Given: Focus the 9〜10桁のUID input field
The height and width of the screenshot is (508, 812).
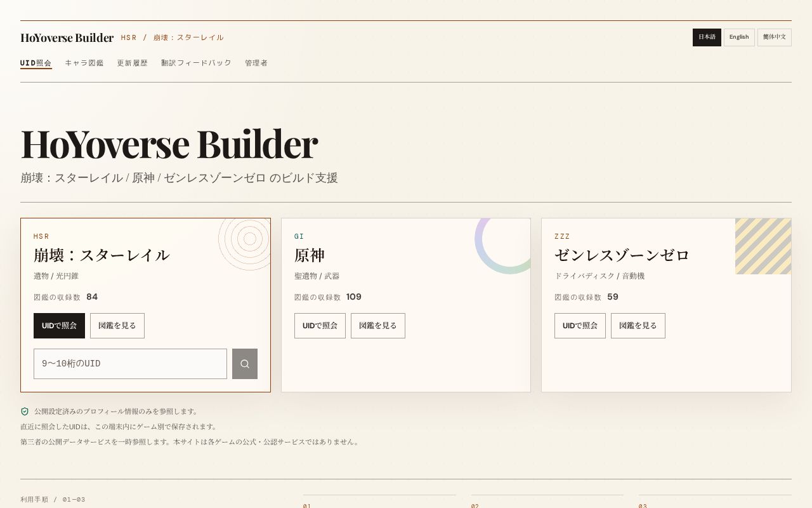Looking at the screenshot, I should [x=130, y=364].
